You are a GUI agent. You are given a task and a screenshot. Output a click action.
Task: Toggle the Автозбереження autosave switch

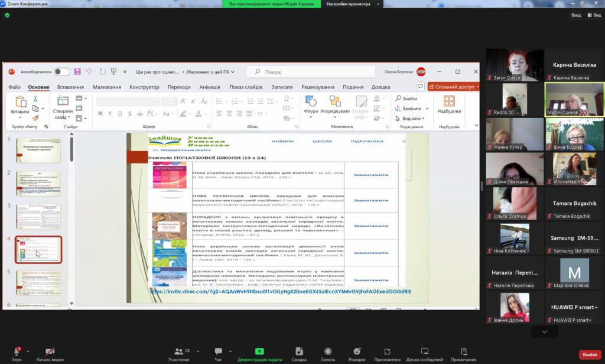pyautogui.click(x=62, y=71)
